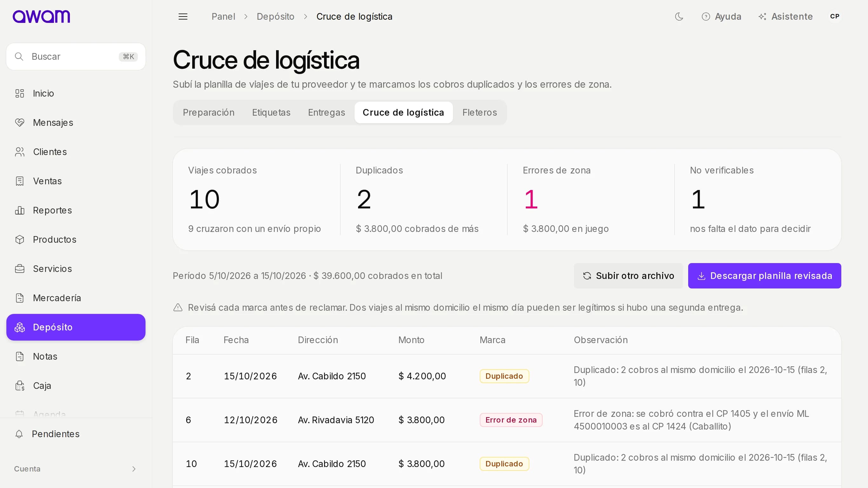Open Reportes in sidebar

click(76, 210)
